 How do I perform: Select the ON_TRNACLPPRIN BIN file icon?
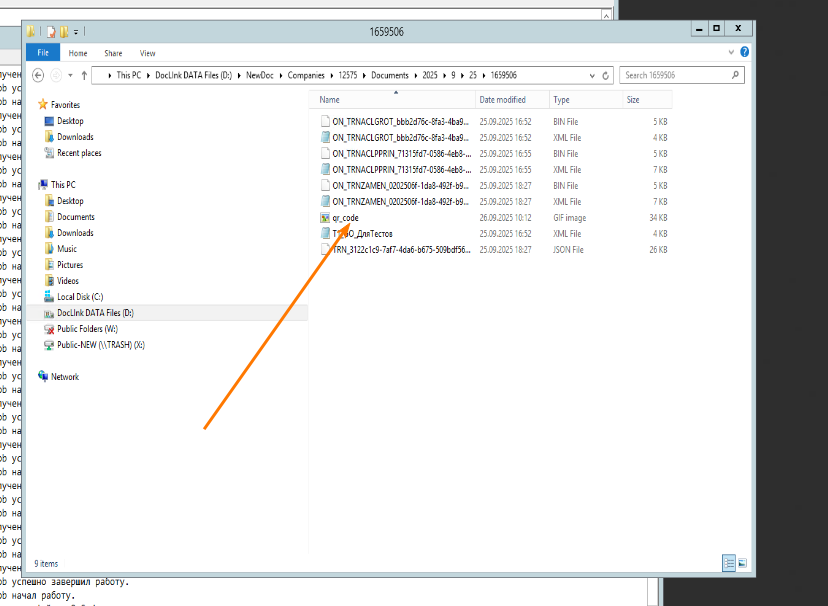pos(325,154)
